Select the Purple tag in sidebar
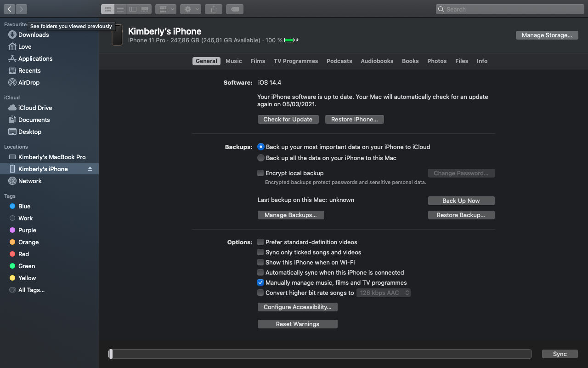The image size is (588, 368). [27, 230]
